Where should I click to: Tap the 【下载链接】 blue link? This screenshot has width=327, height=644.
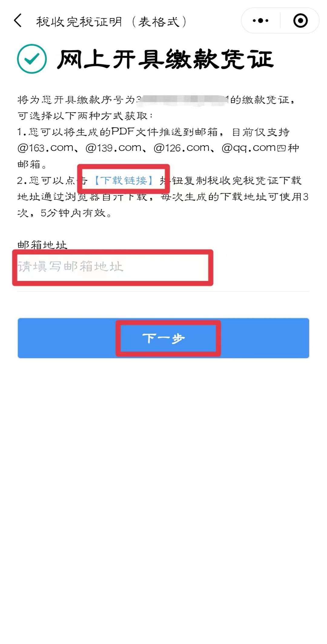click(x=124, y=181)
